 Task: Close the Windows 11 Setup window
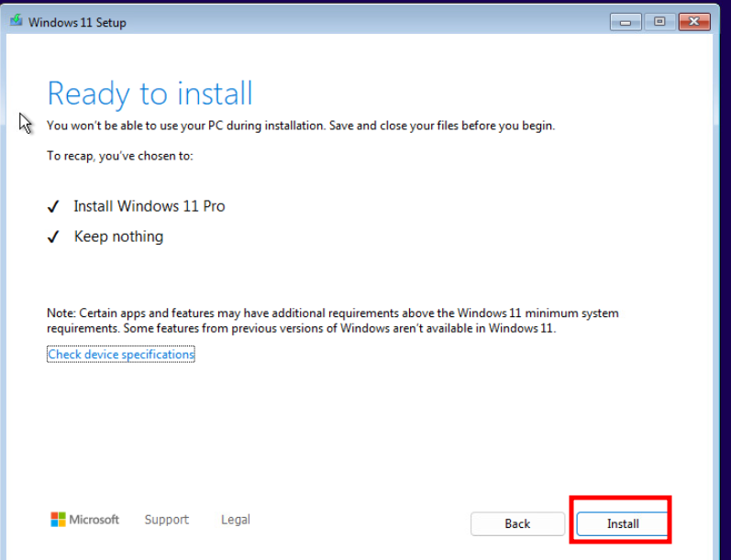click(694, 22)
